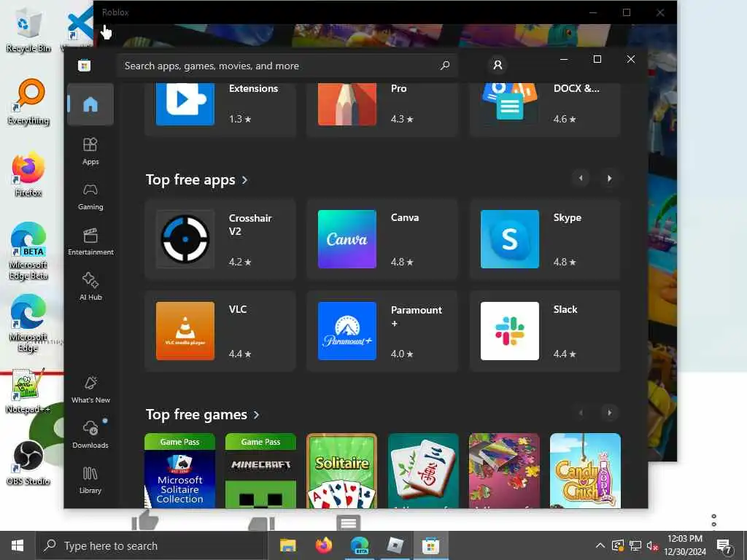Open the Candy Crush Soda tile
The image size is (747, 560).
(x=585, y=470)
